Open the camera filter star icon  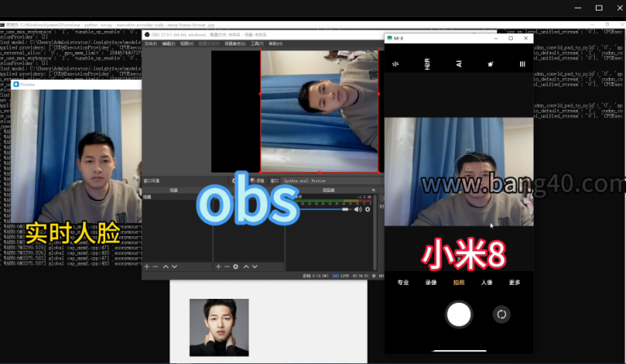tap(491, 64)
